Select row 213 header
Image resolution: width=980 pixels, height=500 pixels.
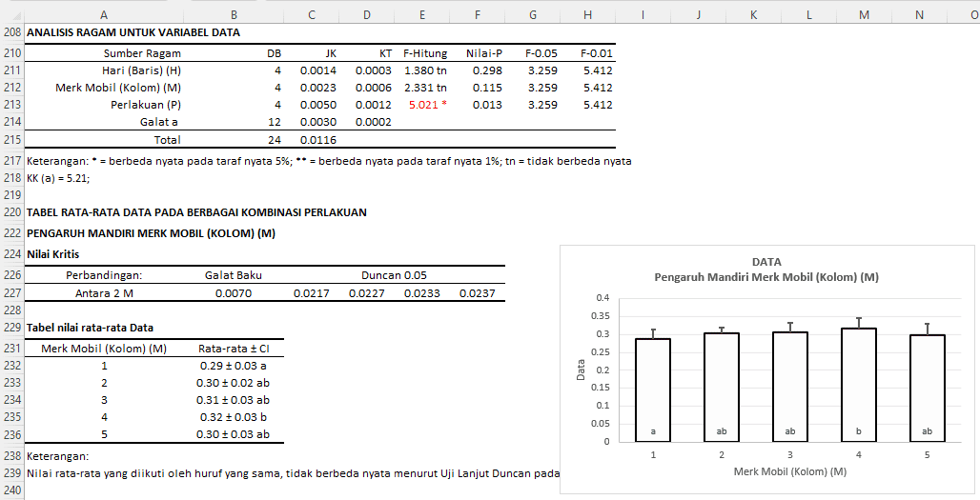11,105
